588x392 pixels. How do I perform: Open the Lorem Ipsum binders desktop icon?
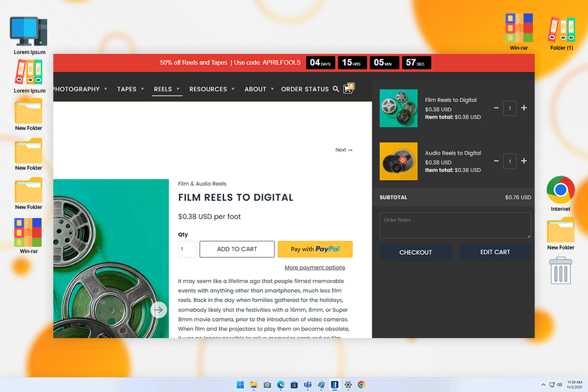(29, 77)
